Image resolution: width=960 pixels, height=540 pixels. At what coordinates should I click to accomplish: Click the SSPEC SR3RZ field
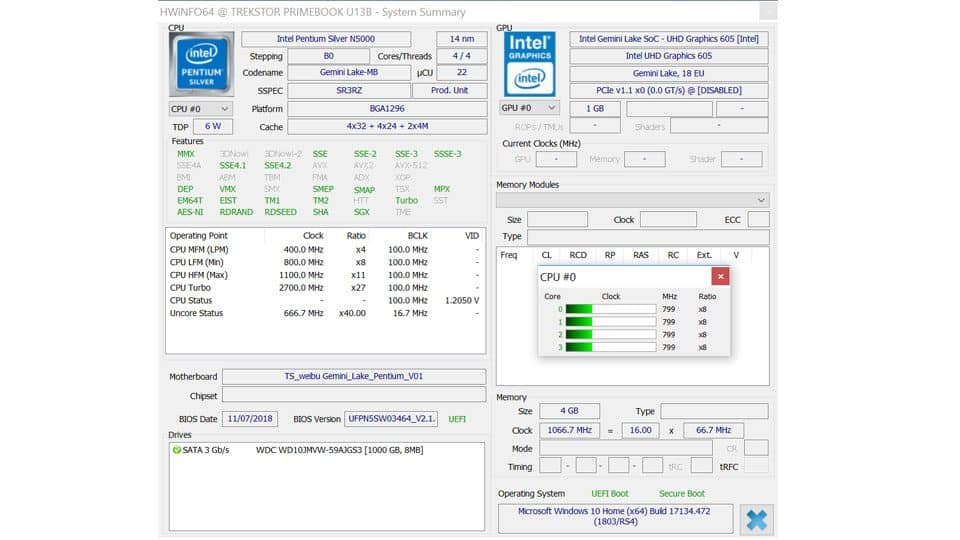coord(349,91)
